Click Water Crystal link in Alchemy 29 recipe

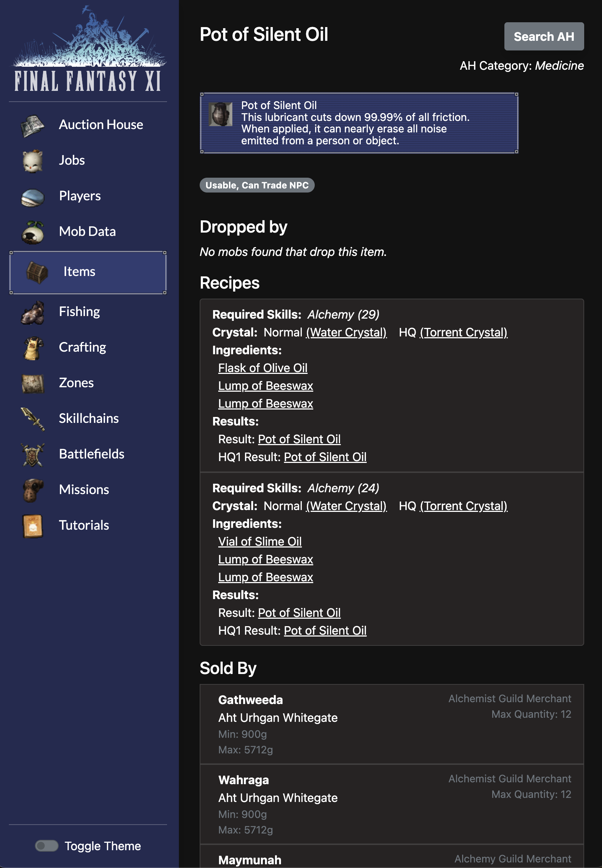(x=346, y=332)
